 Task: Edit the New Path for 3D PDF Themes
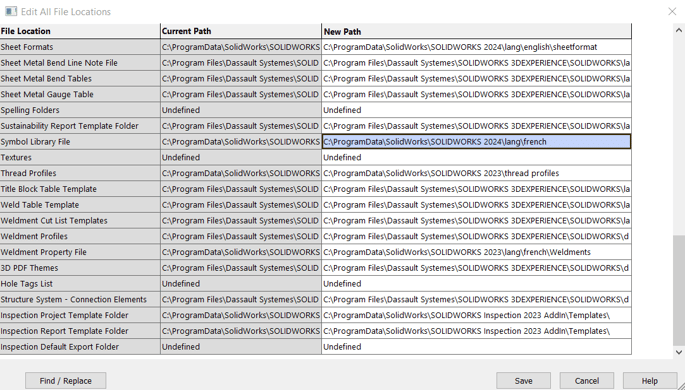tap(477, 268)
